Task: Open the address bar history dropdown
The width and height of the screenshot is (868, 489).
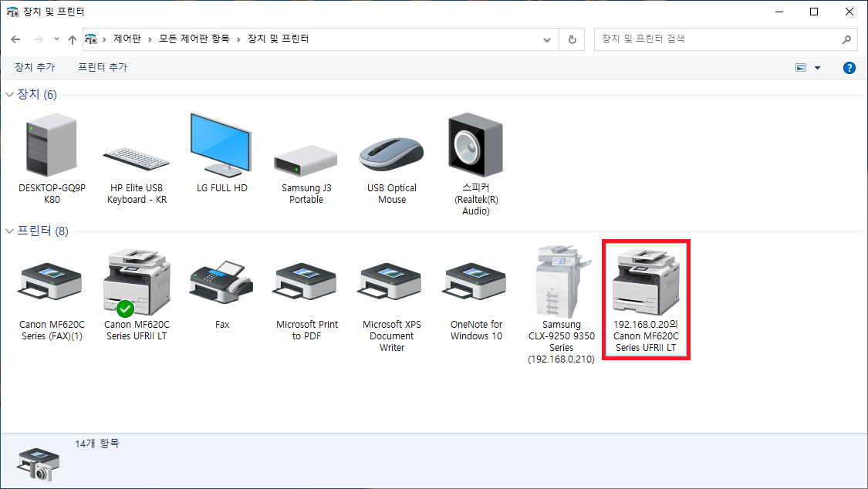Action: 547,39
